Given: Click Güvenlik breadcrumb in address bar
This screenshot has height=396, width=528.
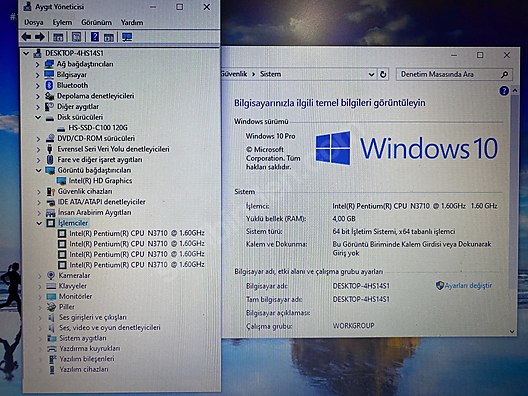Looking at the screenshot, I should (234, 74).
